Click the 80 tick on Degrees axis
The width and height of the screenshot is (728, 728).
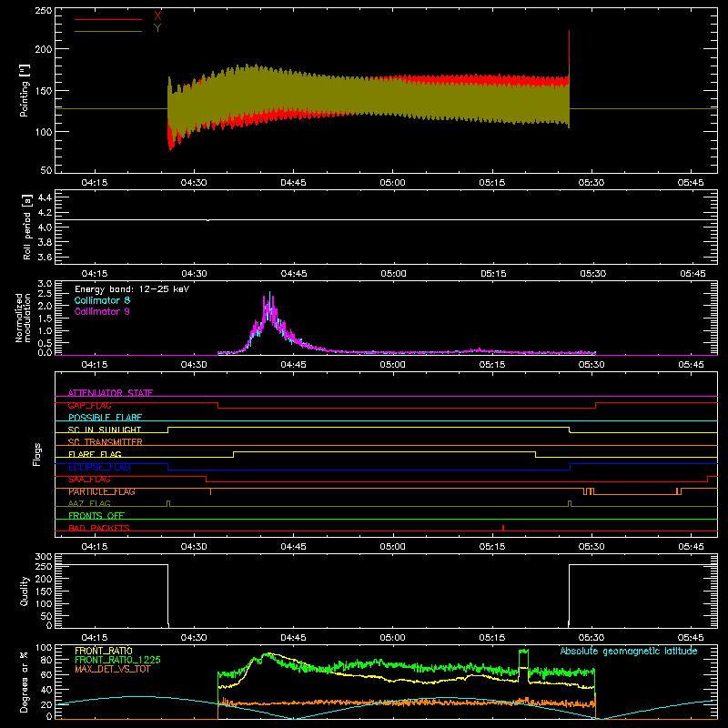(46, 659)
